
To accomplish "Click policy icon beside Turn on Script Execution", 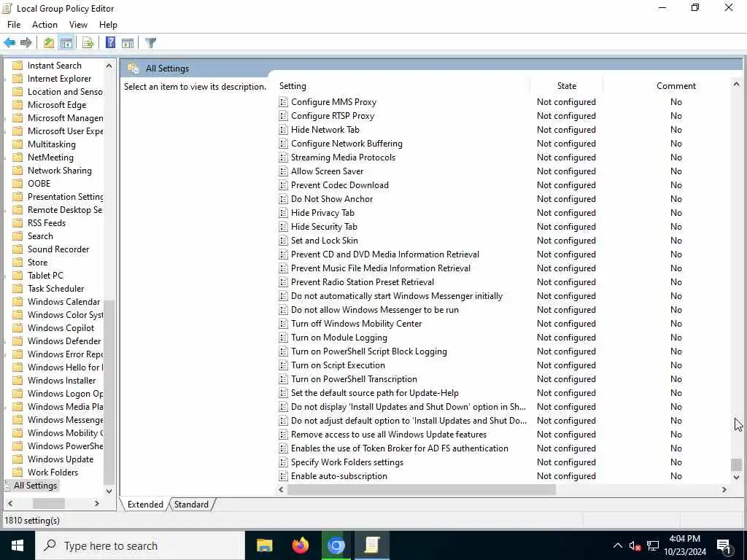I will pos(284,365).
